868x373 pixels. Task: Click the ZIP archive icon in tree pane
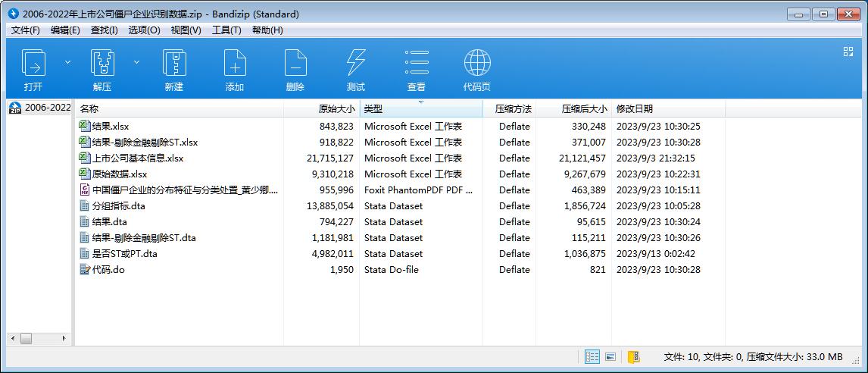15,108
